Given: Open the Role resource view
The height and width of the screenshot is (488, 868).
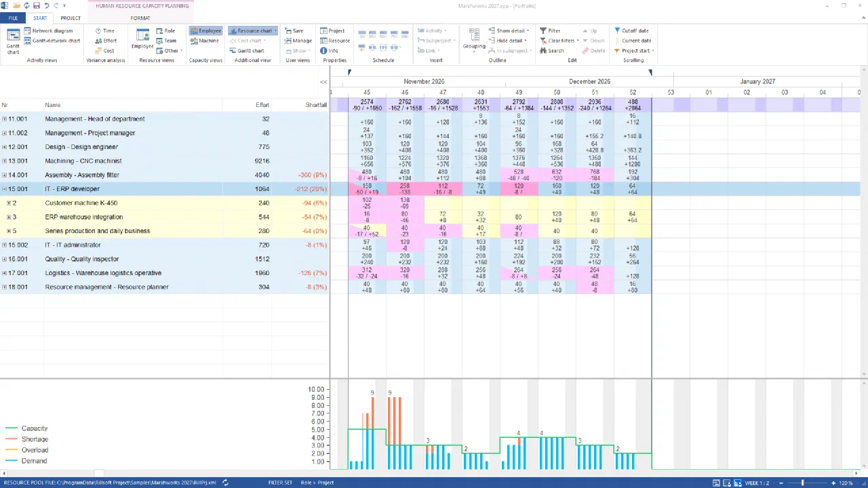Looking at the screenshot, I should pos(165,30).
